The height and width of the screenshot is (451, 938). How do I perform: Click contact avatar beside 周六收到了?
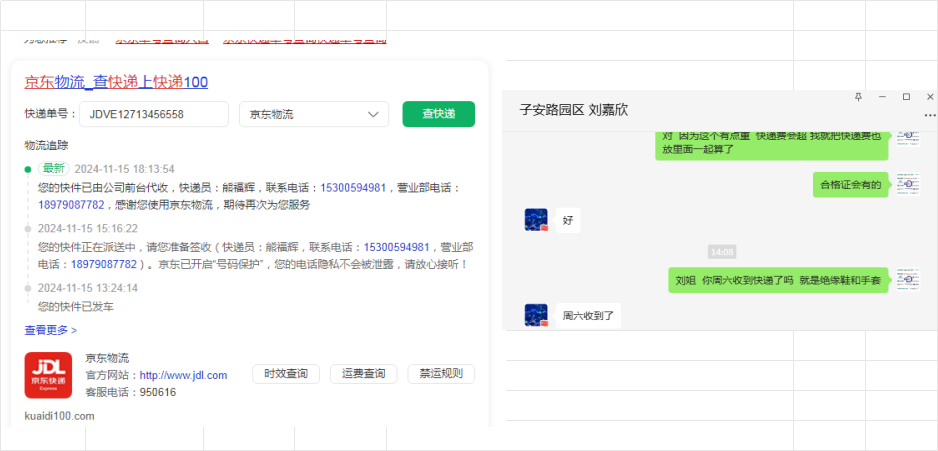point(536,315)
